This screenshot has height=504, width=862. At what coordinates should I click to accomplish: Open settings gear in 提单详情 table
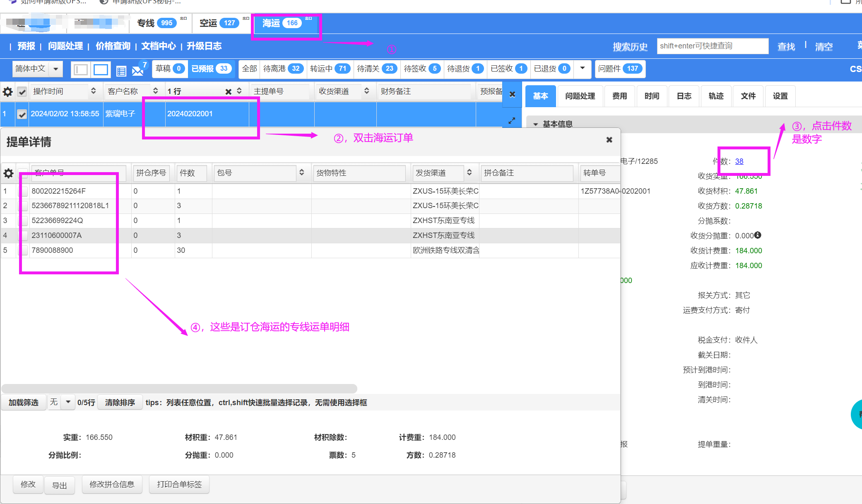[x=8, y=173]
